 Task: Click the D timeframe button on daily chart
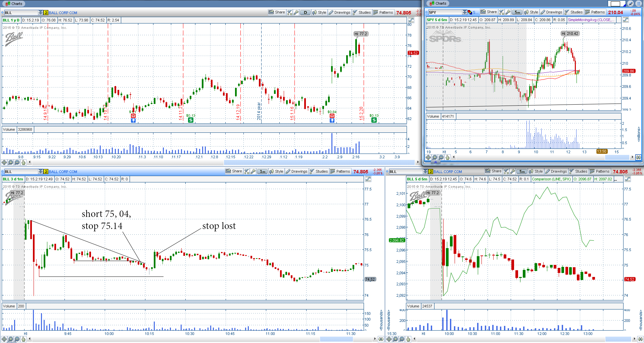pos(305,12)
